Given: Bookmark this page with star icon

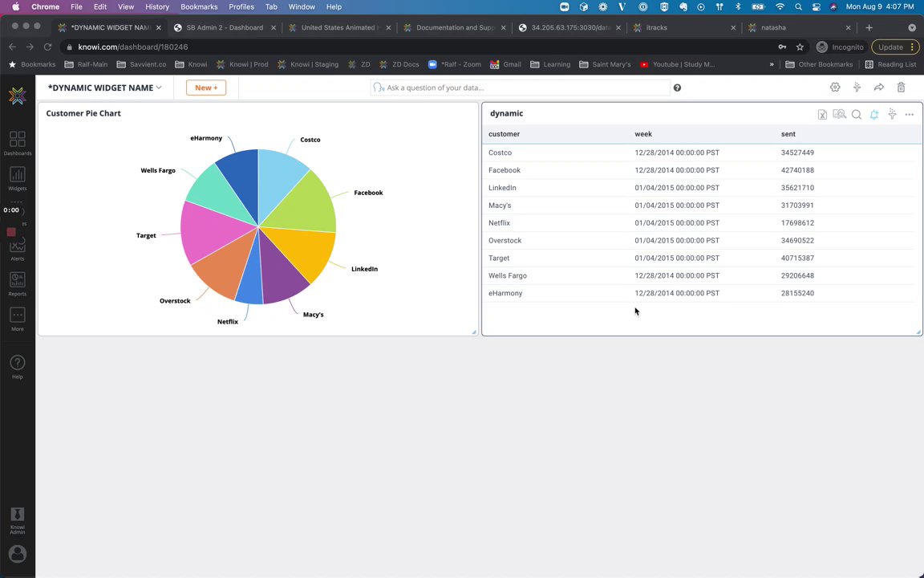Looking at the screenshot, I should (x=800, y=47).
